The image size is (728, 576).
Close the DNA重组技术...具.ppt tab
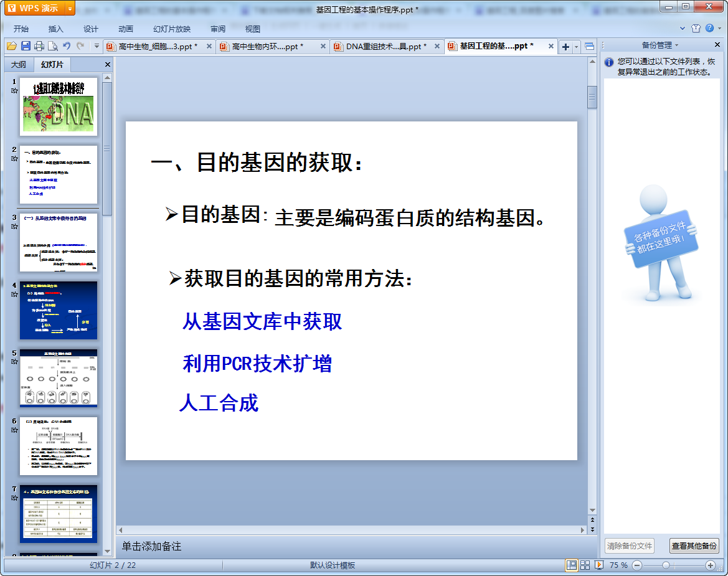(437, 47)
